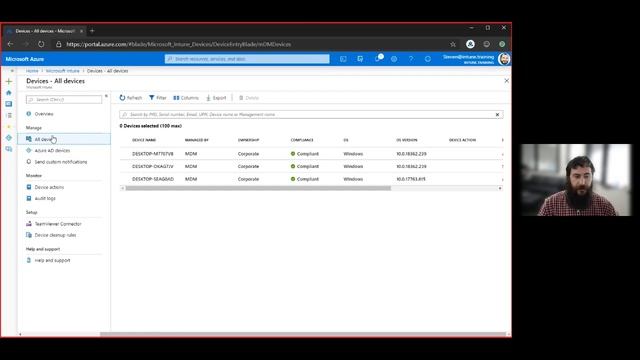Open All services list icon in sidebar
This screenshot has height=360, width=640.
[x=9, y=116]
